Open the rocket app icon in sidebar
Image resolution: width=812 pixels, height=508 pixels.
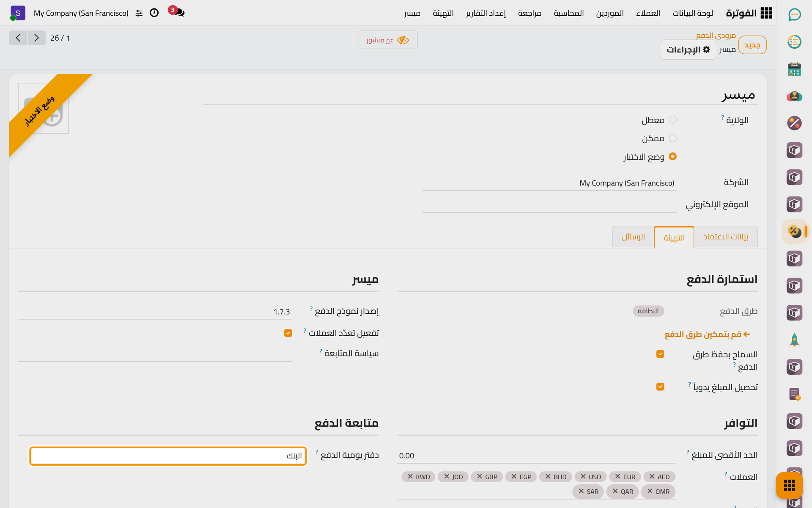794,340
